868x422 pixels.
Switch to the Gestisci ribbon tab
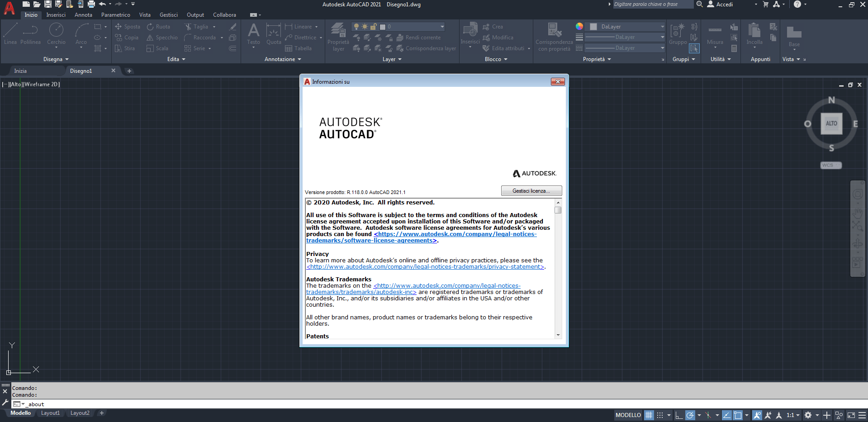pos(169,15)
